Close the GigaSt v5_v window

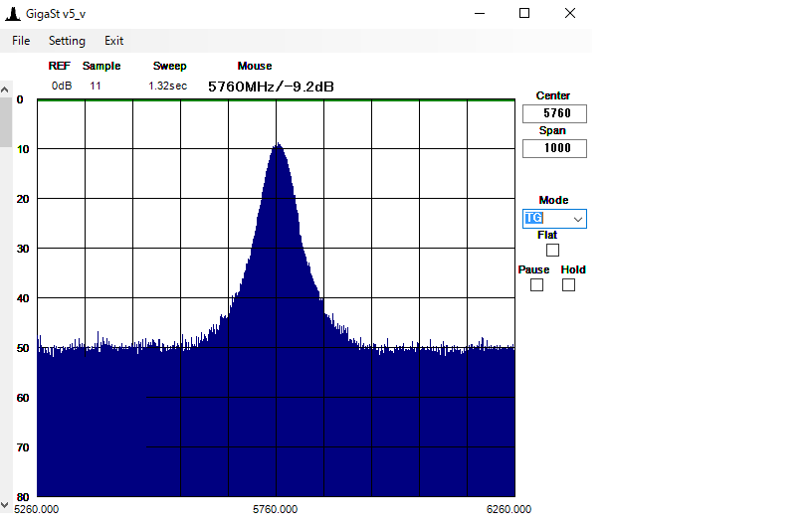[x=569, y=14]
